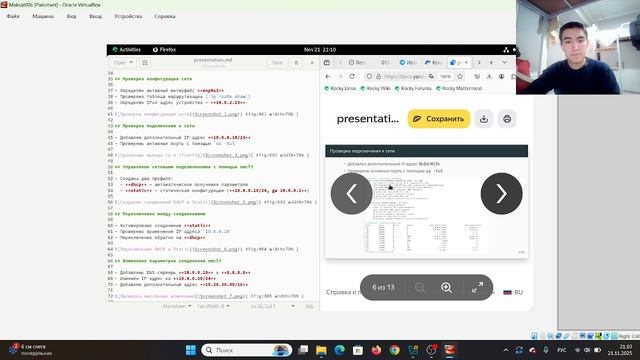Expand gedit Open recent dropdown
640x360 pixels.
[x=123, y=62]
